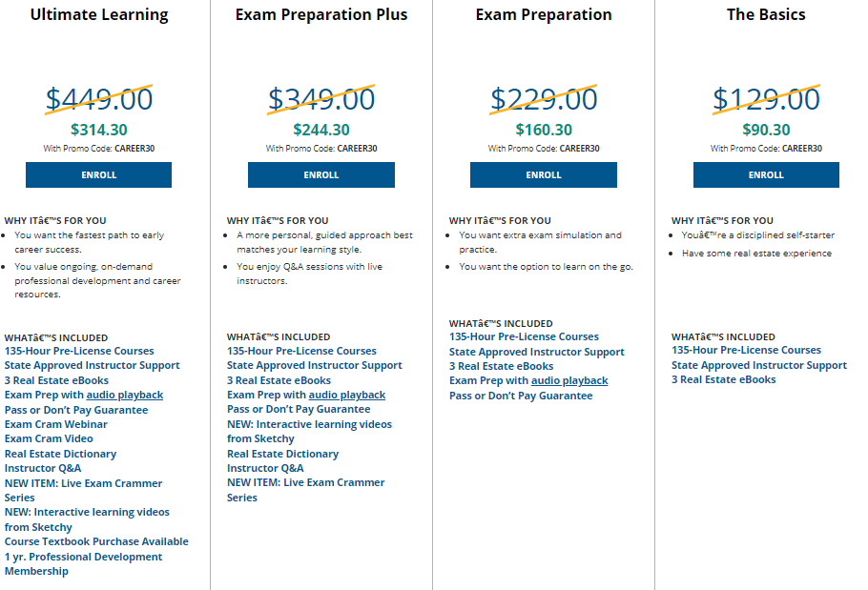Enroll in Exam Preparation Plus package
Viewport: 868px width, 590px height.
pyautogui.click(x=321, y=174)
